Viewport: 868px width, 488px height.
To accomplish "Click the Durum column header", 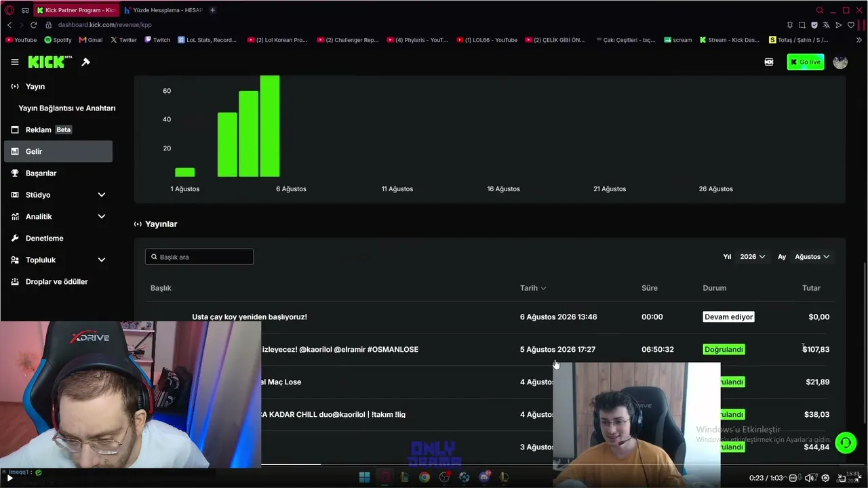I will pos(715,288).
